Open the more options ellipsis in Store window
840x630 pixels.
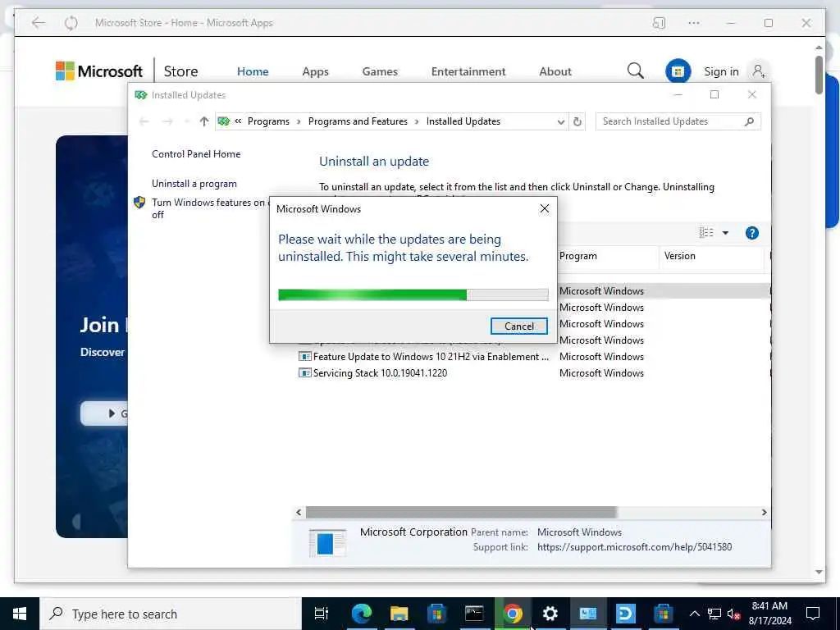(x=694, y=23)
